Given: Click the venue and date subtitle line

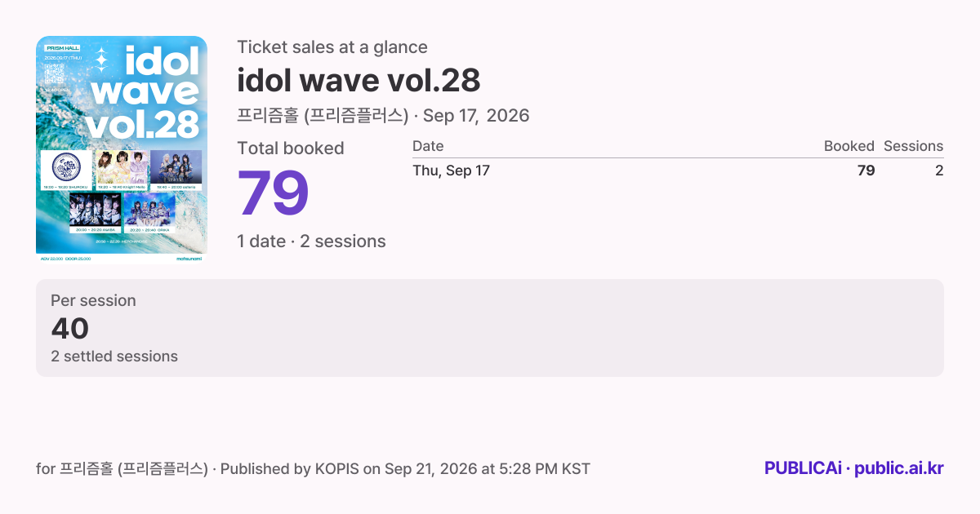Looking at the screenshot, I should click(x=383, y=116).
